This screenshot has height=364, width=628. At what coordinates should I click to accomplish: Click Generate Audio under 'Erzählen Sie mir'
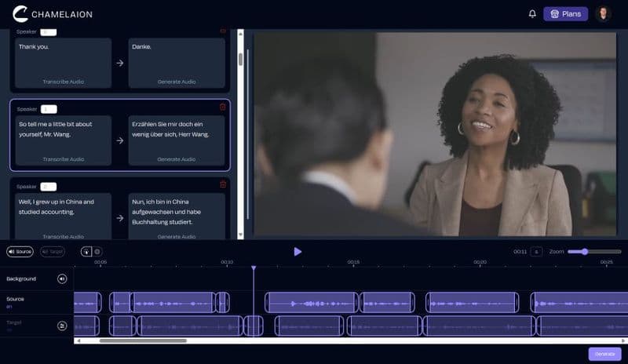tap(176, 158)
